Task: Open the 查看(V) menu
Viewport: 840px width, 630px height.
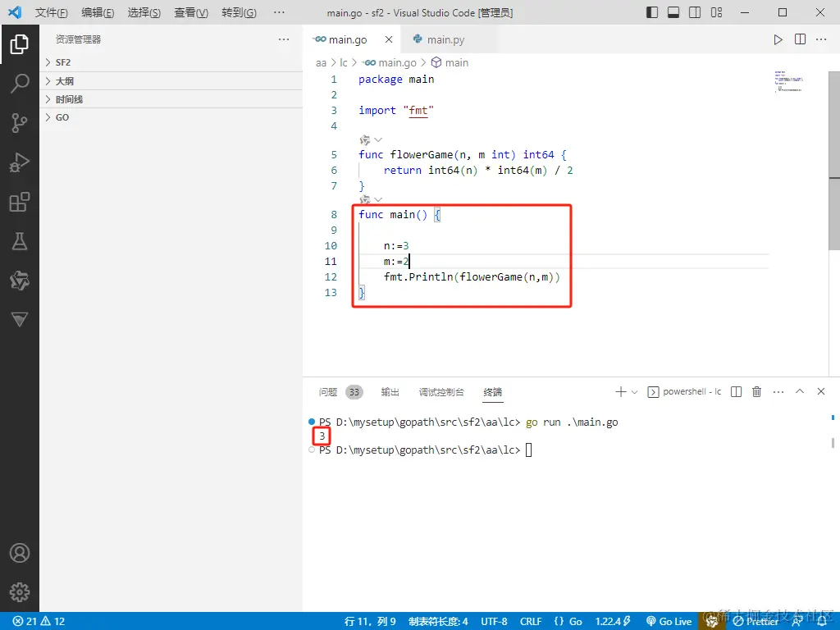Action: point(191,12)
